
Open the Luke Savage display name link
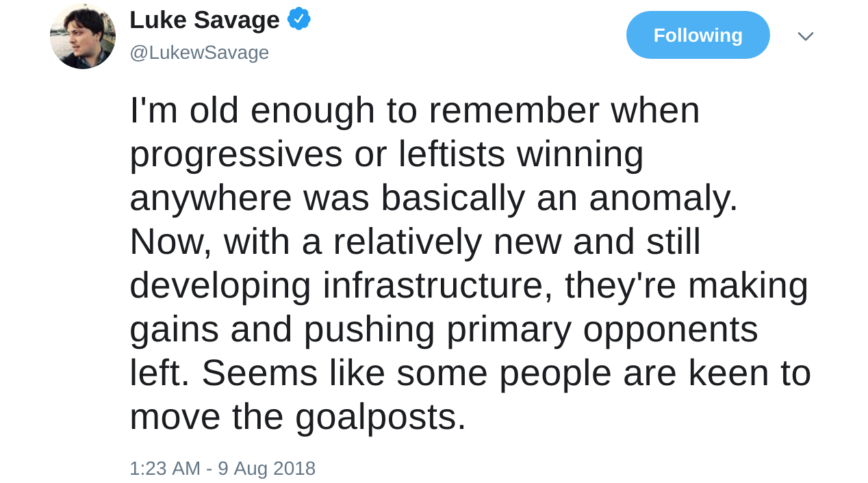coord(204,20)
